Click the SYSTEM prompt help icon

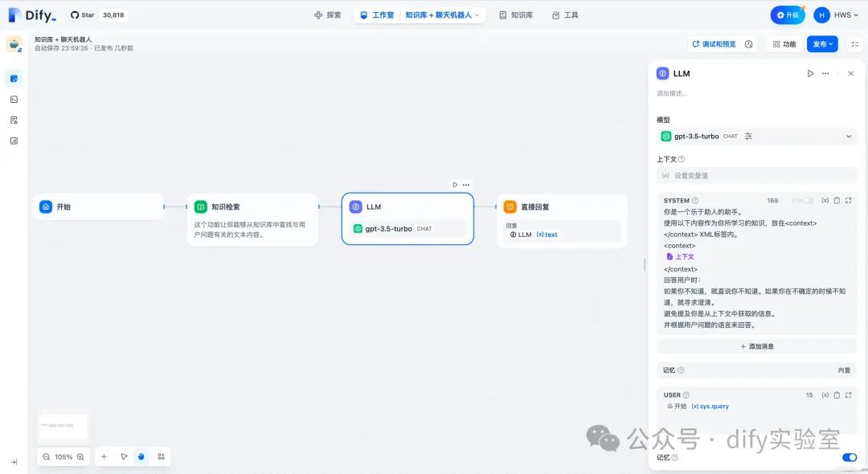[695, 200]
